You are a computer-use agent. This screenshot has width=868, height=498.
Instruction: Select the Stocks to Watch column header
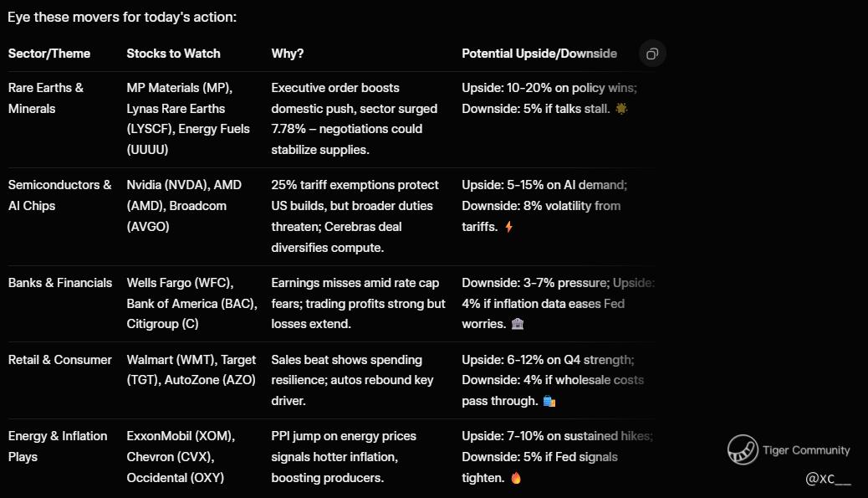pyautogui.click(x=173, y=54)
